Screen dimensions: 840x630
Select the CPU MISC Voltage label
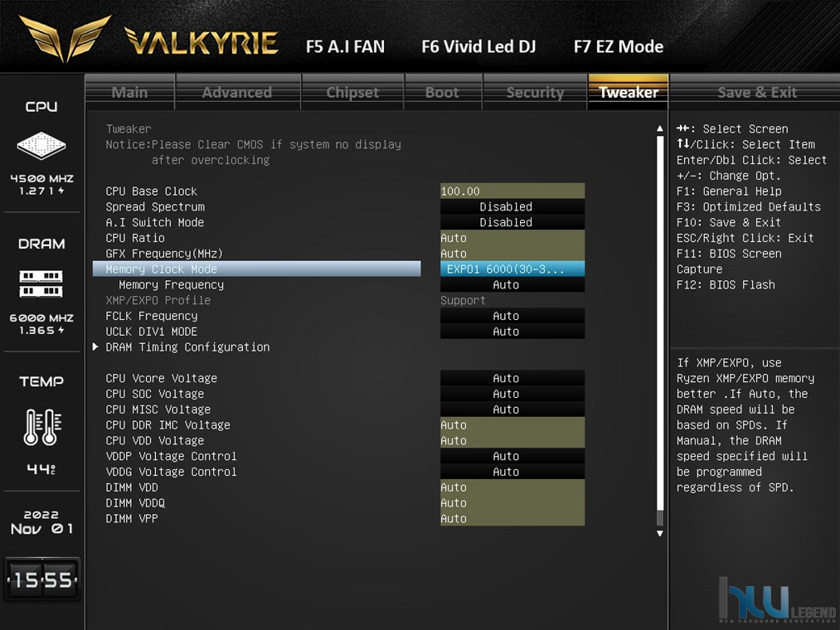[x=158, y=409]
